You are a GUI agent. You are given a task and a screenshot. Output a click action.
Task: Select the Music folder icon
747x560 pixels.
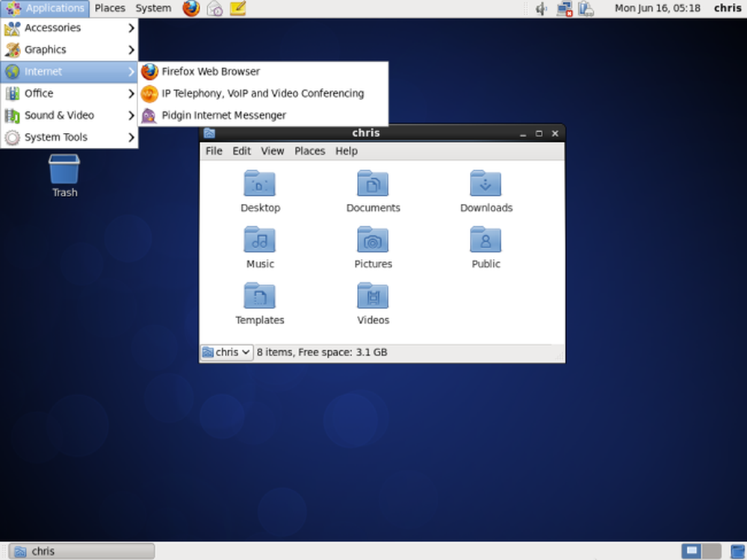point(260,248)
